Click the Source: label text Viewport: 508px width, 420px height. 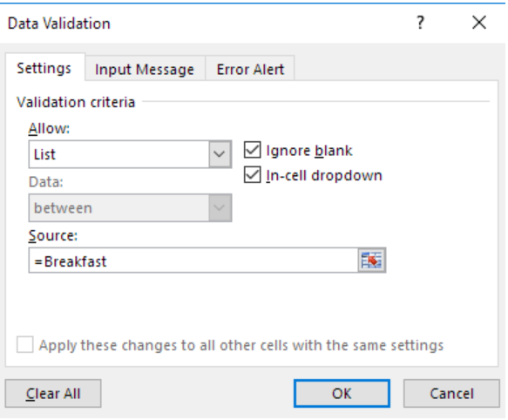pos(53,235)
